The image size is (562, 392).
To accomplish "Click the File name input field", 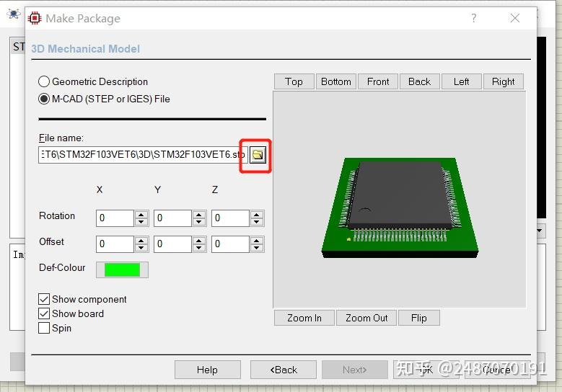I will (143, 155).
